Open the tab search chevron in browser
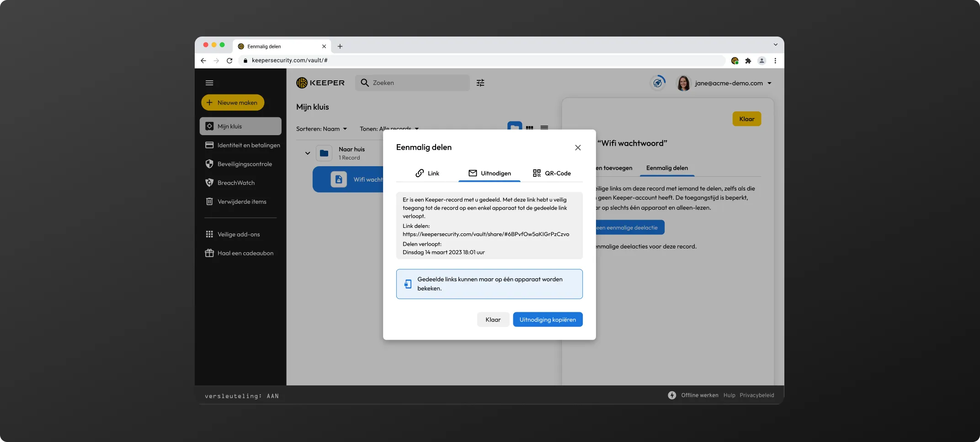980x442 pixels. 776,45
